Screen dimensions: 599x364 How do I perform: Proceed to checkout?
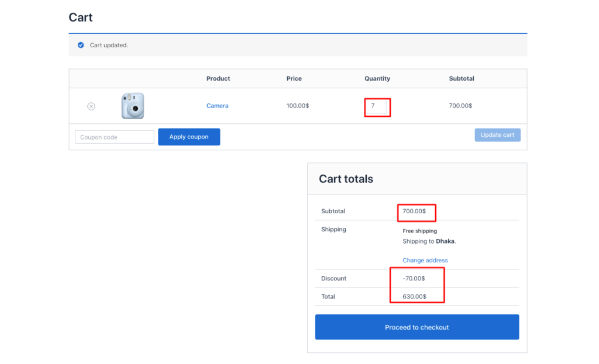[416, 327]
